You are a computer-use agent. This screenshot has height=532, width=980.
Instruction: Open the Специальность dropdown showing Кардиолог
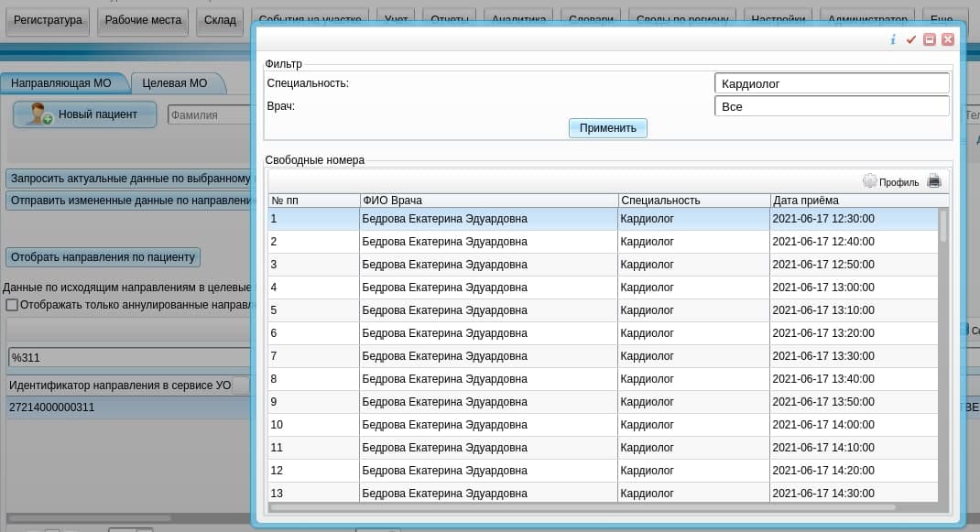pyautogui.click(x=831, y=83)
